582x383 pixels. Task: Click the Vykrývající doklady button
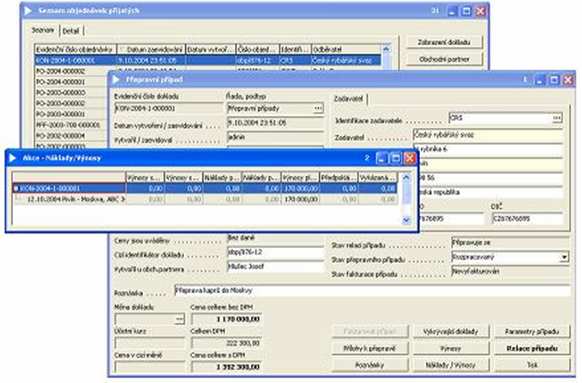click(x=451, y=331)
